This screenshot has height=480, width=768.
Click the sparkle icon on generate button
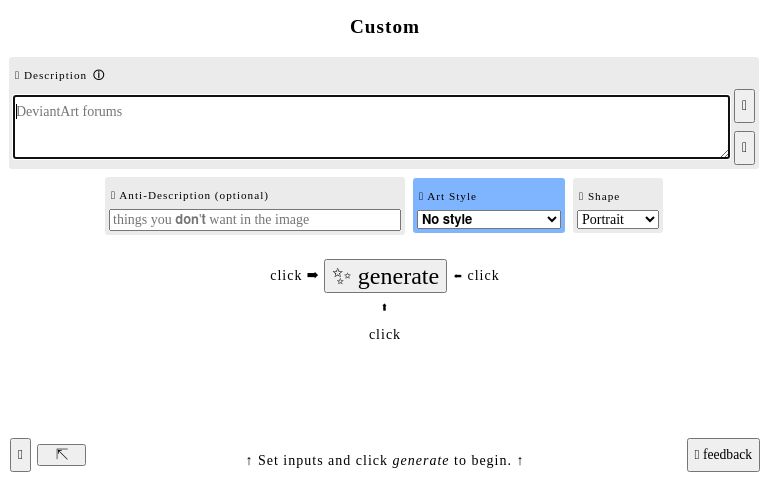342,276
